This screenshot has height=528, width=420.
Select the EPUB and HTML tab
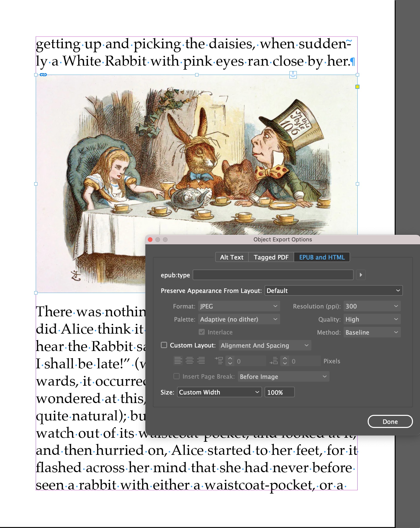[x=322, y=257]
